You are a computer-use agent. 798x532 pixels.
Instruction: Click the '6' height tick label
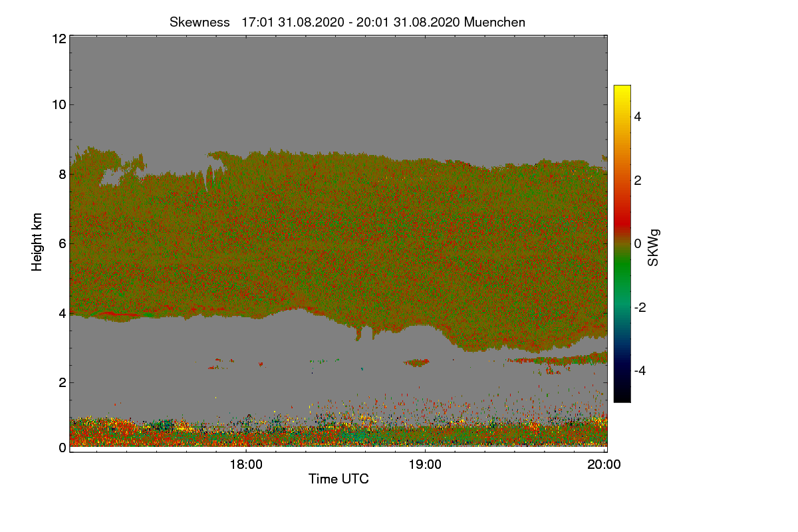click(x=62, y=243)
